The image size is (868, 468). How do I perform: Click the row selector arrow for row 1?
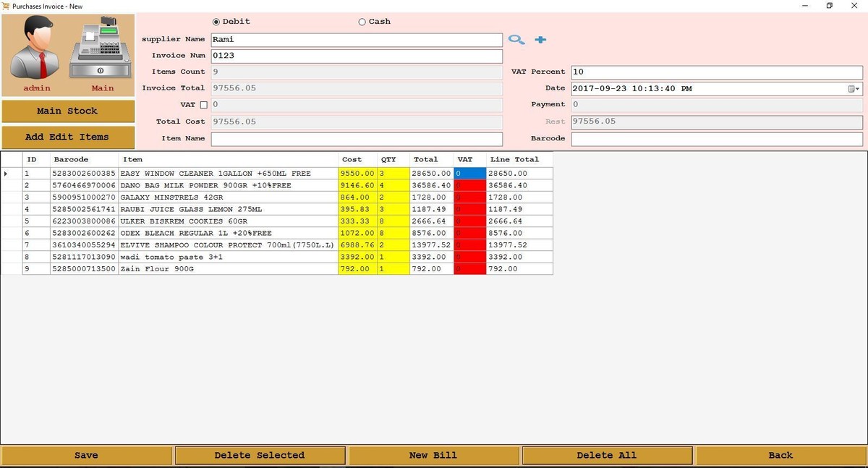pyautogui.click(x=7, y=174)
